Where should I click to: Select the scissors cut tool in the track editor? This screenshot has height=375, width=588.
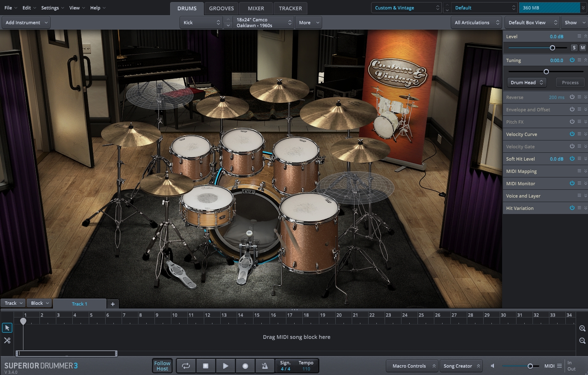pos(7,340)
